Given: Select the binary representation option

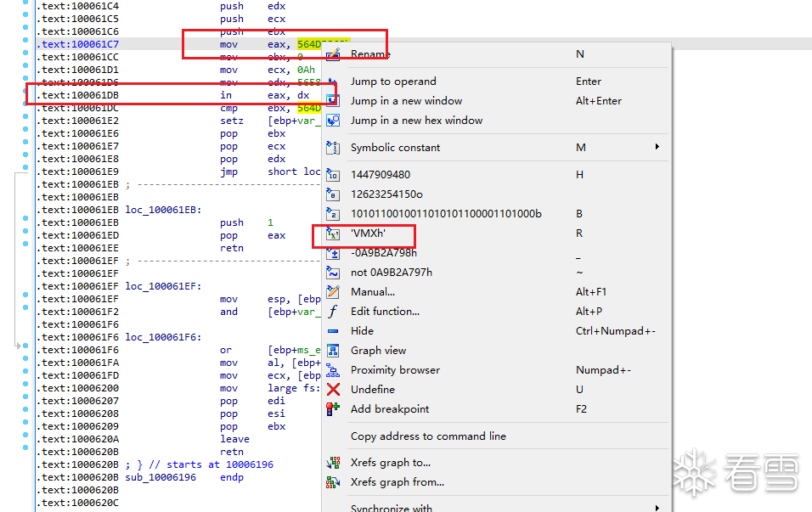Looking at the screenshot, I should (446, 214).
